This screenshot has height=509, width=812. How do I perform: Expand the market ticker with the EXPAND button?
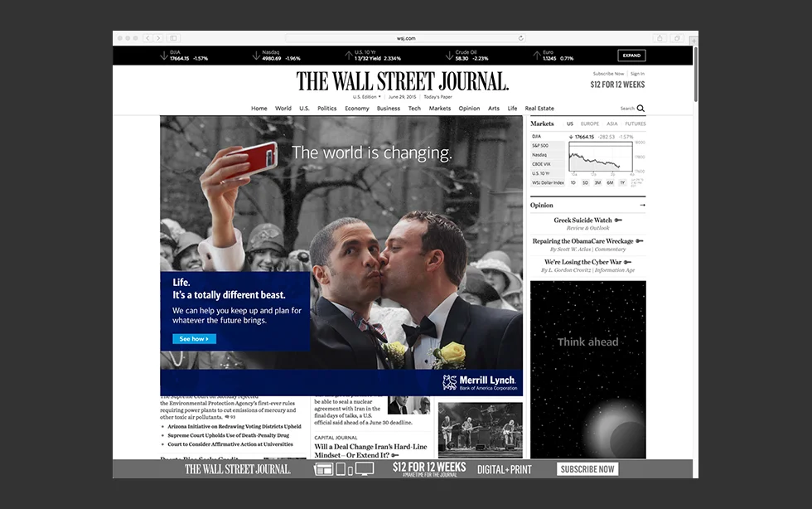(632, 55)
